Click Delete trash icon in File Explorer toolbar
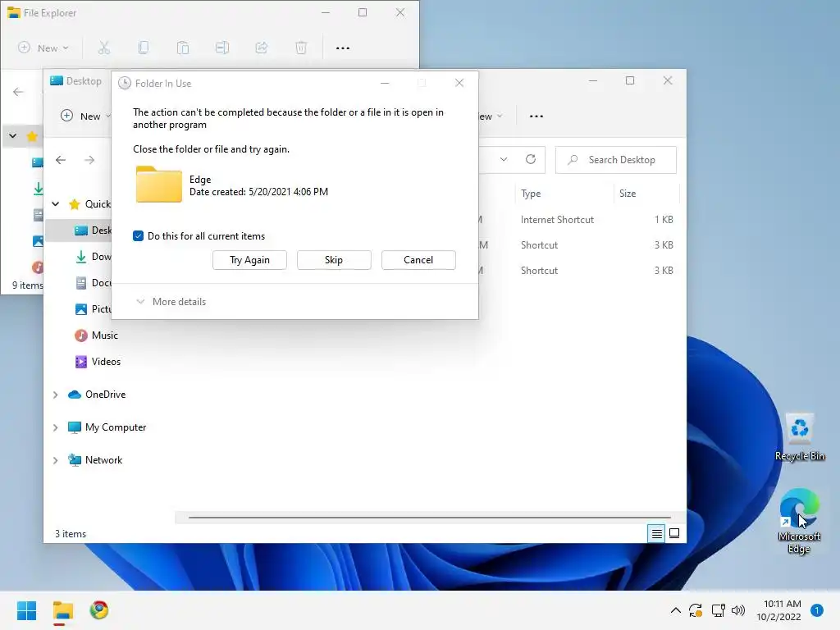 pyautogui.click(x=301, y=48)
